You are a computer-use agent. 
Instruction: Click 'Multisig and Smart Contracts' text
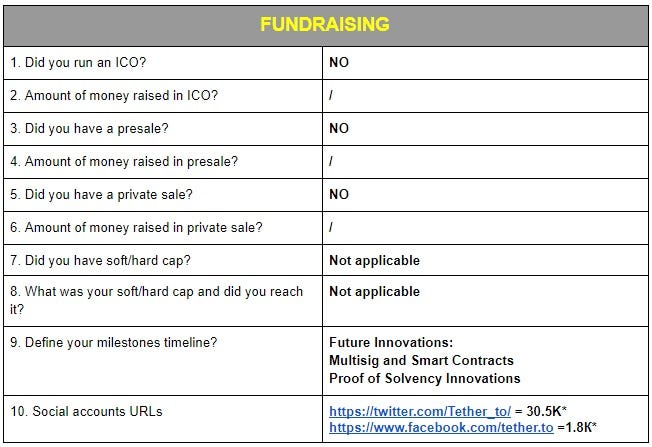coord(421,360)
